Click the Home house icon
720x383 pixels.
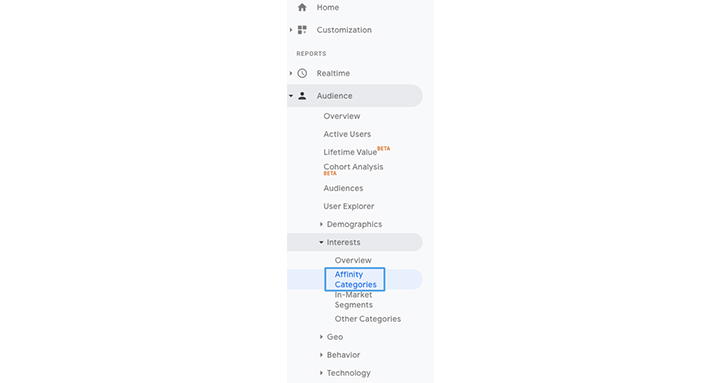[x=302, y=7]
